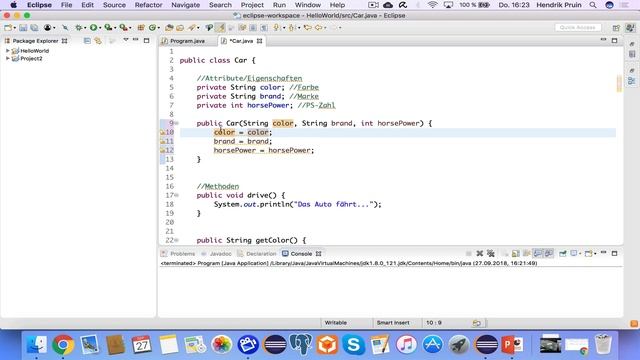Screen dimensions: 640x360
Task: Expand the Project2 tree node
Action: pos(7,58)
